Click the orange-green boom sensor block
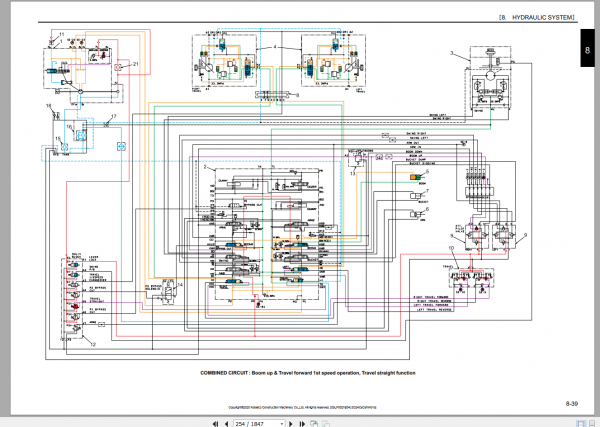Viewport: 600px width, 427px height. 415,177
